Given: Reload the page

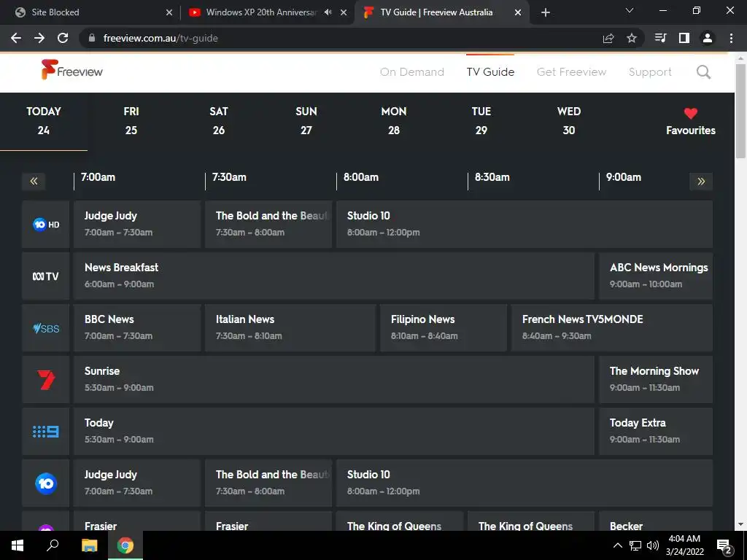Looking at the screenshot, I should coord(63,38).
